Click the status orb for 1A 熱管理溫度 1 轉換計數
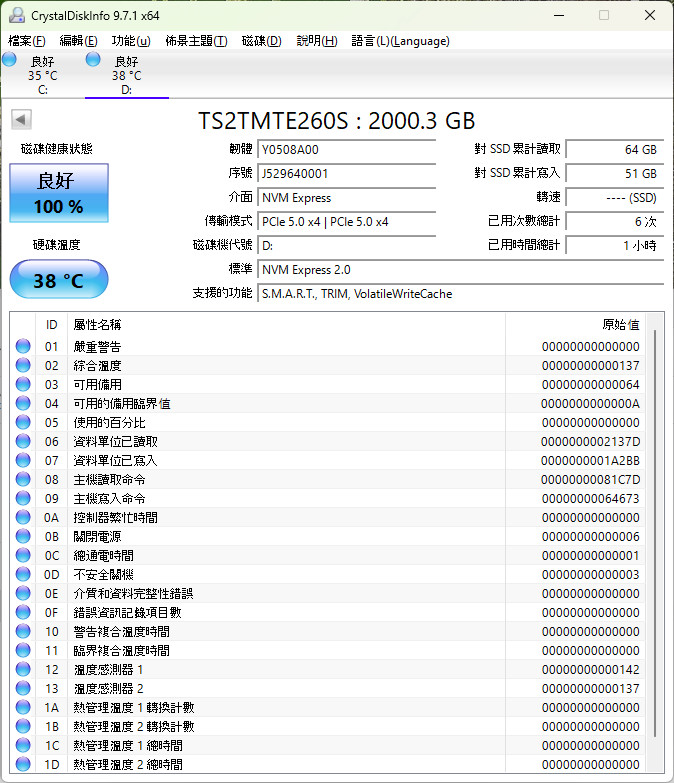The width and height of the screenshot is (674, 783). click(23, 707)
